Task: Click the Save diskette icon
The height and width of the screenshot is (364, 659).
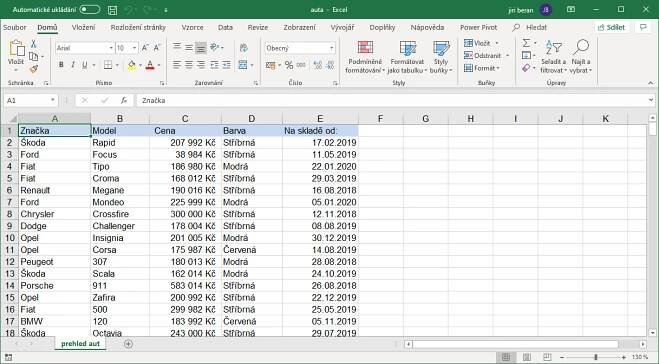Action: (x=112, y=10)
